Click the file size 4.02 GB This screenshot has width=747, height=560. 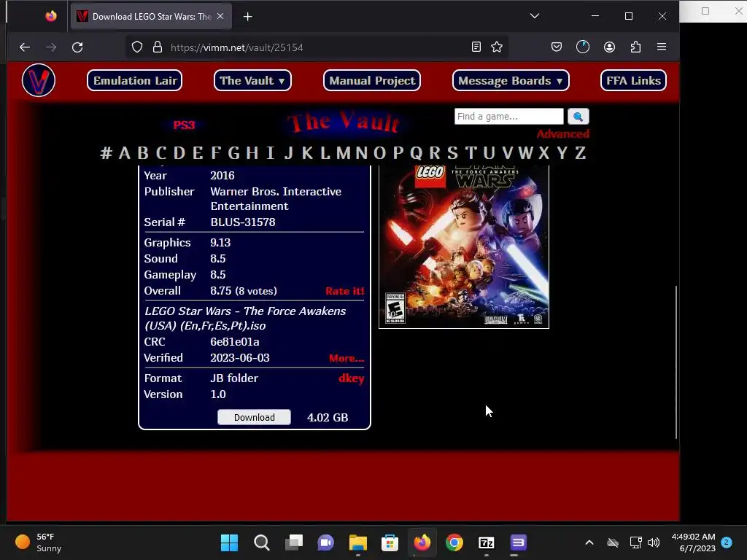328,418
